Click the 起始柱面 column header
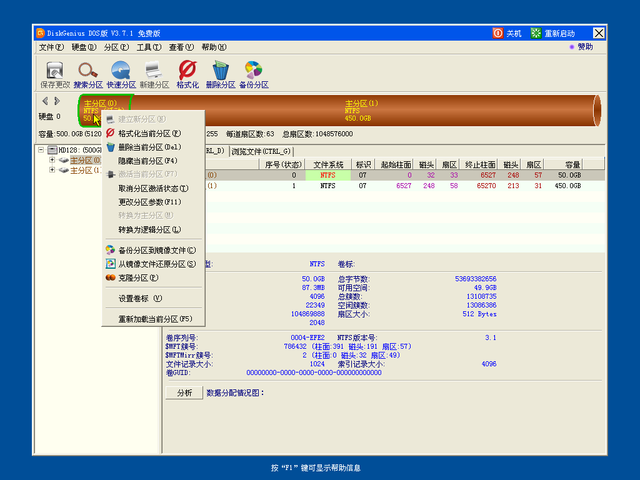 pos(396,164)
